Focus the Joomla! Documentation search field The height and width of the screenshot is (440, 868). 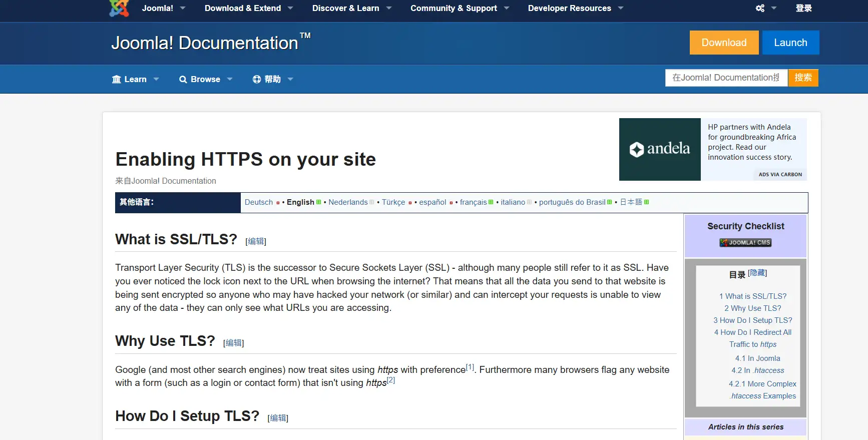coord(726,78)
